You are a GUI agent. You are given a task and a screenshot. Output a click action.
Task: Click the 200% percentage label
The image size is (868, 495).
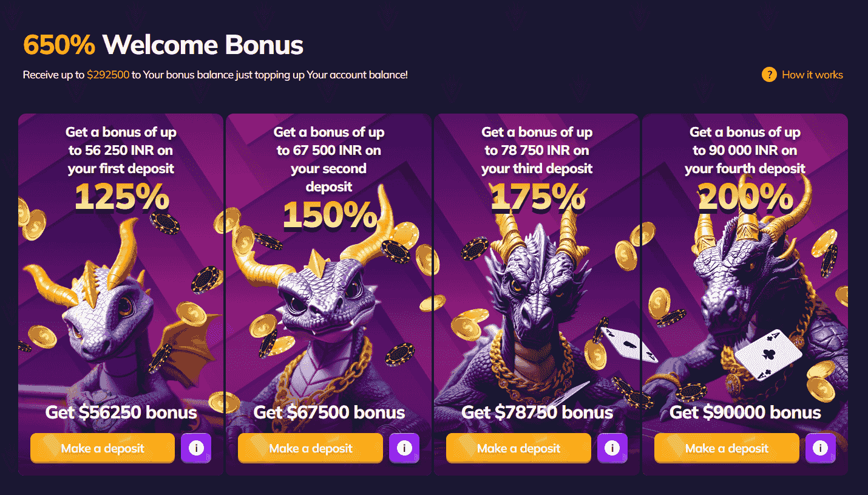tap(745, 196)
